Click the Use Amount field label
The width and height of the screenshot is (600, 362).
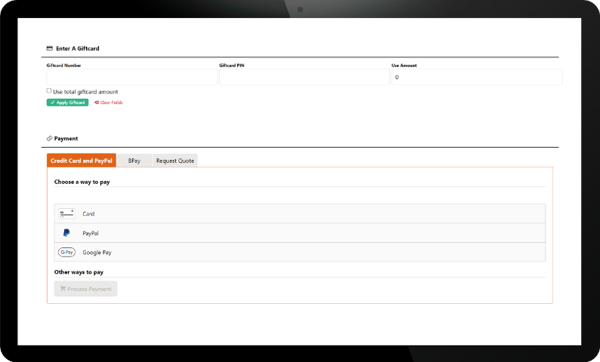pos(404,65)
